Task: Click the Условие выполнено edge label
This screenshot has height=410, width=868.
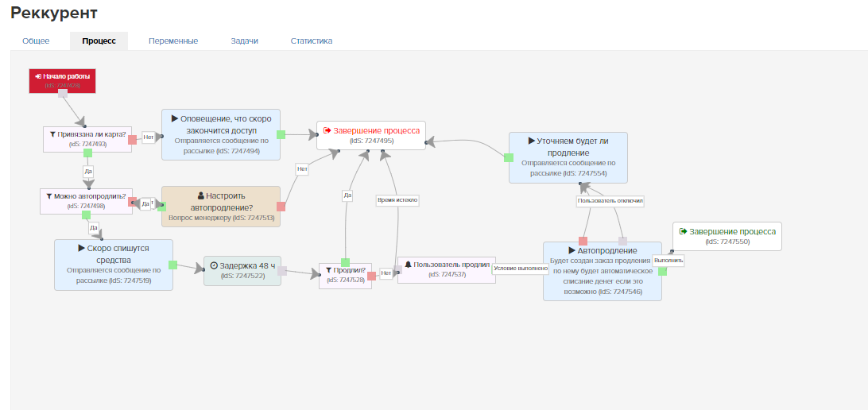Action: [x=521, y=269]
